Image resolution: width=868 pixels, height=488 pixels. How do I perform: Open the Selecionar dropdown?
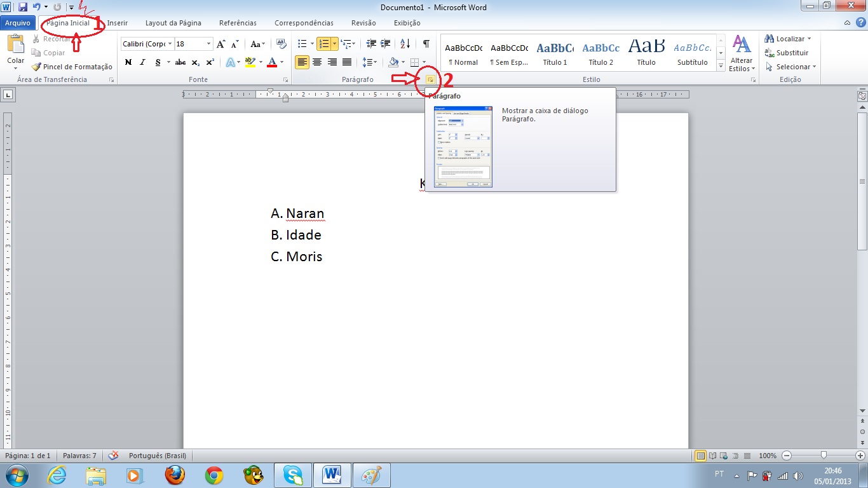click(x=790, y=67)
